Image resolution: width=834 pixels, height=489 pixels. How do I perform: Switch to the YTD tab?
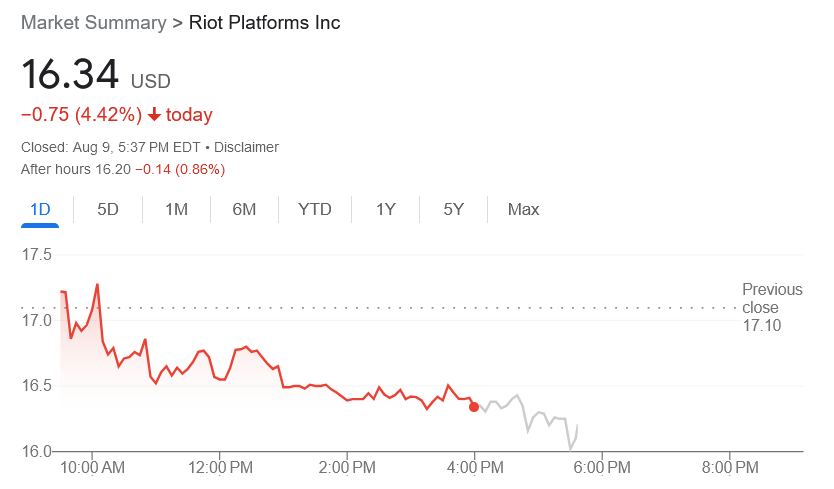[x=315, y=209]
